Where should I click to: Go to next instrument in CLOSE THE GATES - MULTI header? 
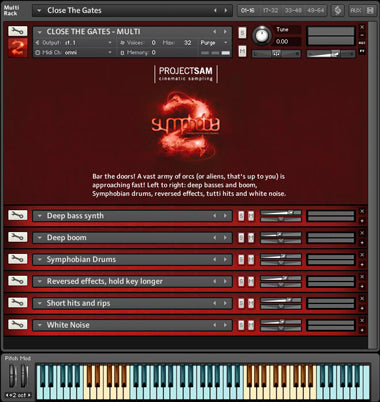click(225, 32)
